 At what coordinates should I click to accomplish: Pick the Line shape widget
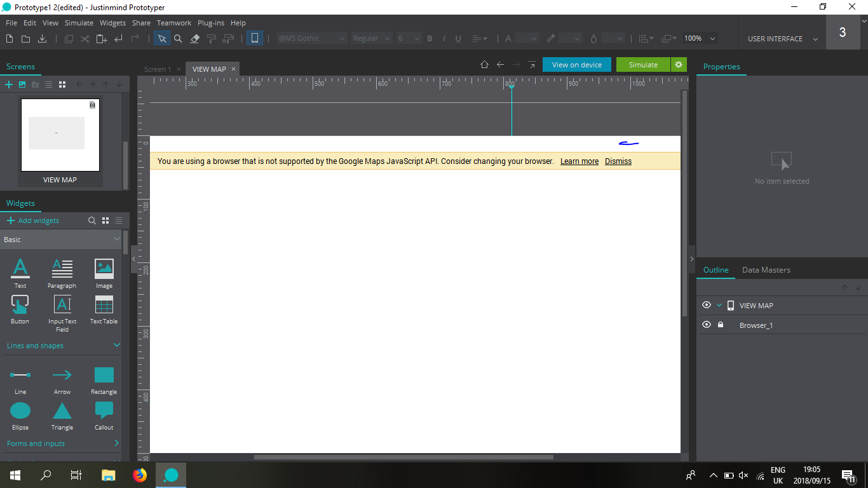tap(20, 380)
